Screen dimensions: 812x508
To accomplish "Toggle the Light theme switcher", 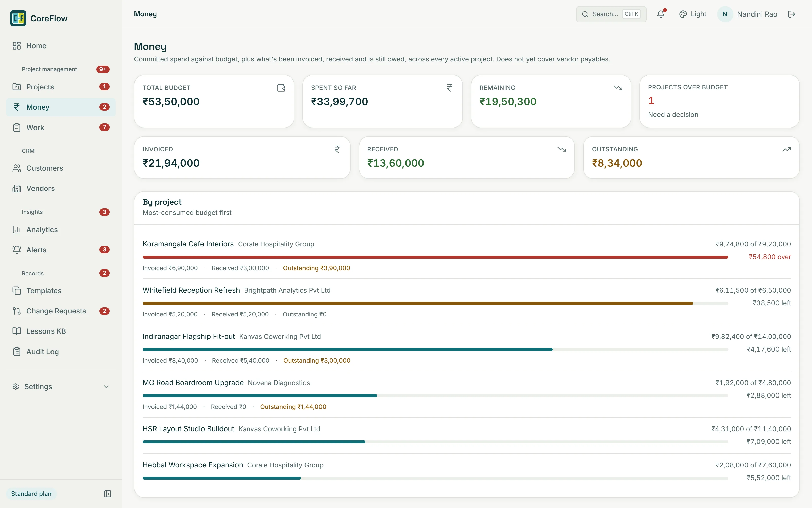I will pos(692,14).
